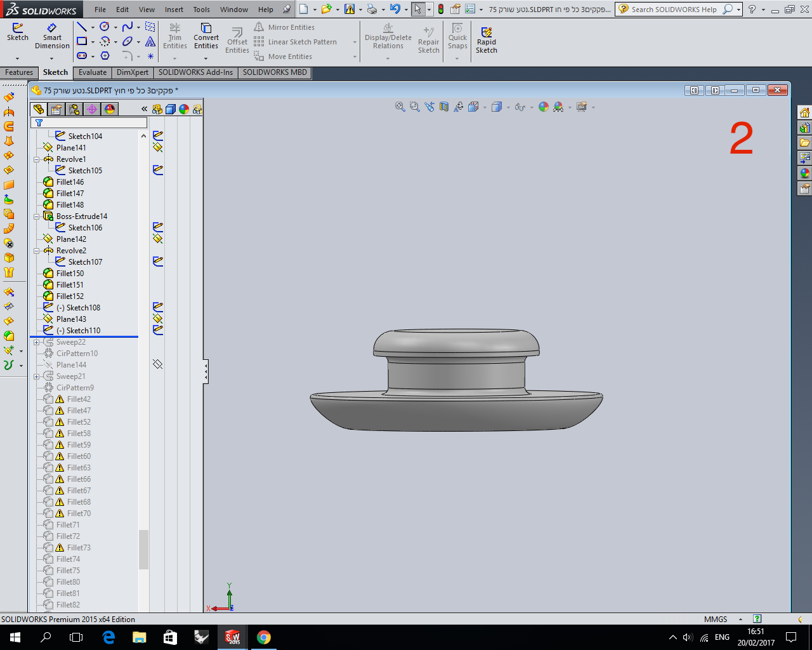Image resolution: width=812 pixels, height=650 pixels.
Task: Collapse the Revolve2 tree node
Action: [37, 251]
